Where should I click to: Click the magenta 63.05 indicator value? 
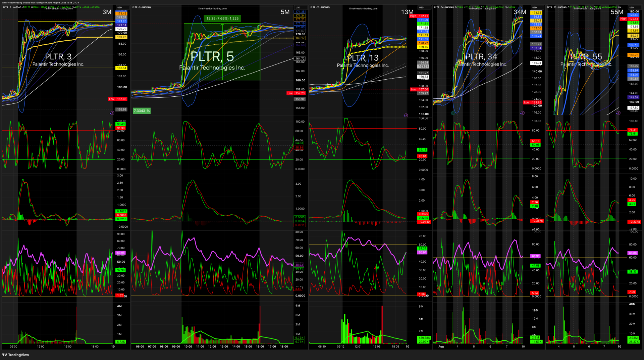(x=121, y=253)
